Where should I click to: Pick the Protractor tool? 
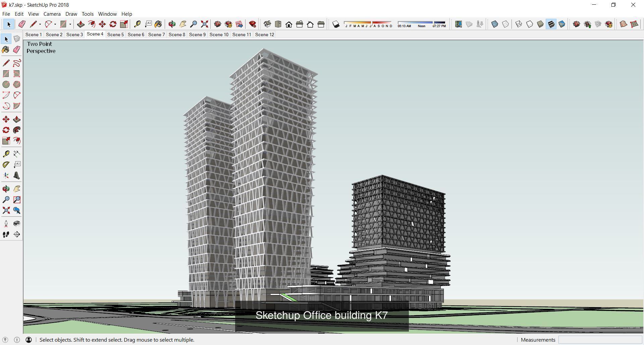point(6,164)
